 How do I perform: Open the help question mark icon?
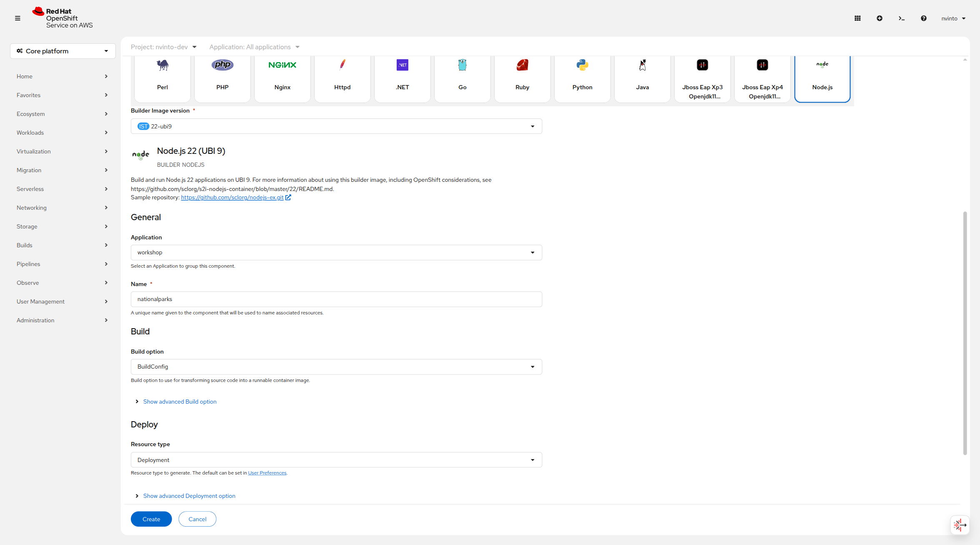pyautogui.click(x=924, y=18)
